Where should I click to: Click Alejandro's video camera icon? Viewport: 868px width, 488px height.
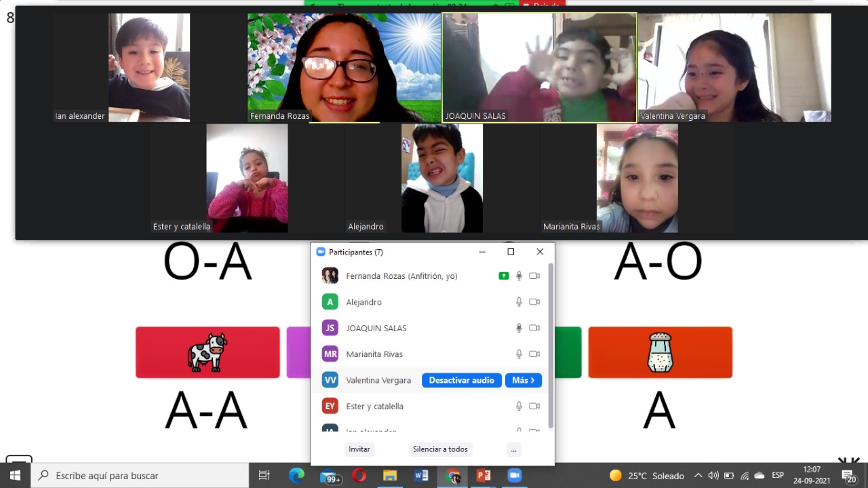coord(534,302)
